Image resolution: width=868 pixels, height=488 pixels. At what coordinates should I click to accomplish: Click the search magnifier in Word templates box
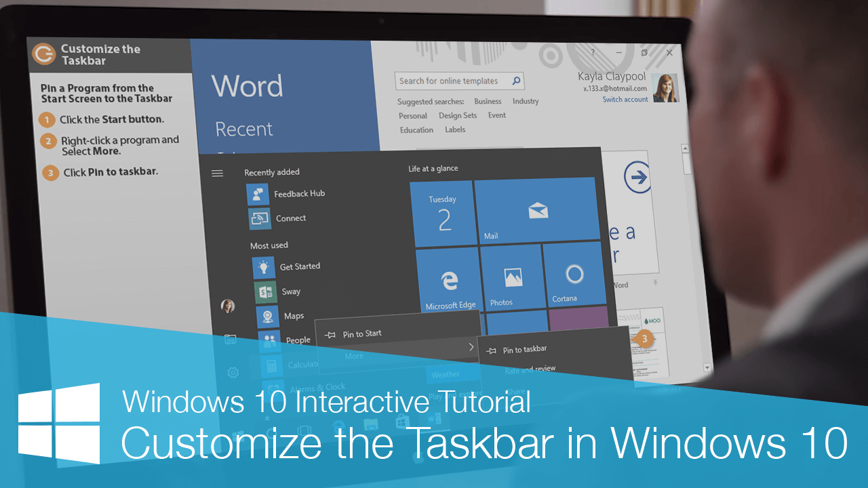[517, 81]
